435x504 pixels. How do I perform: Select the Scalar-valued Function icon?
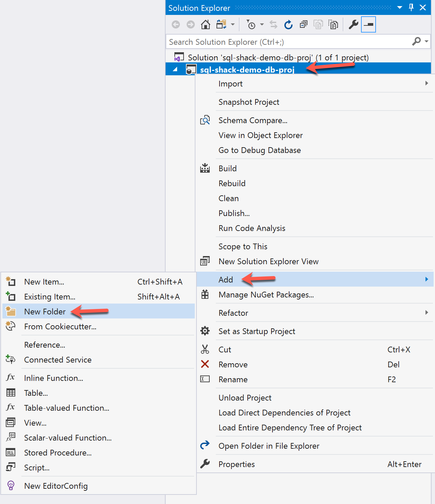(x=11, y=438)
